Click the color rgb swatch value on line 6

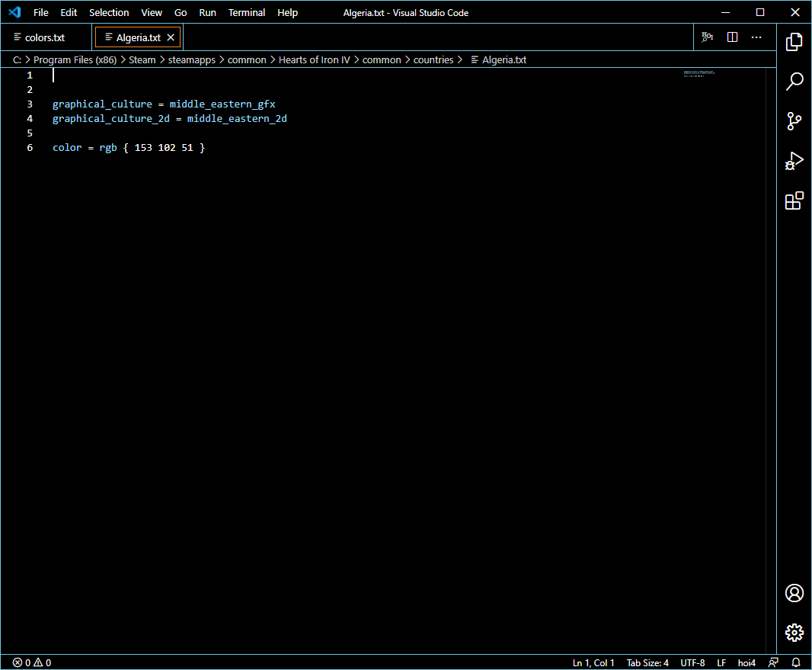point(165,148)
